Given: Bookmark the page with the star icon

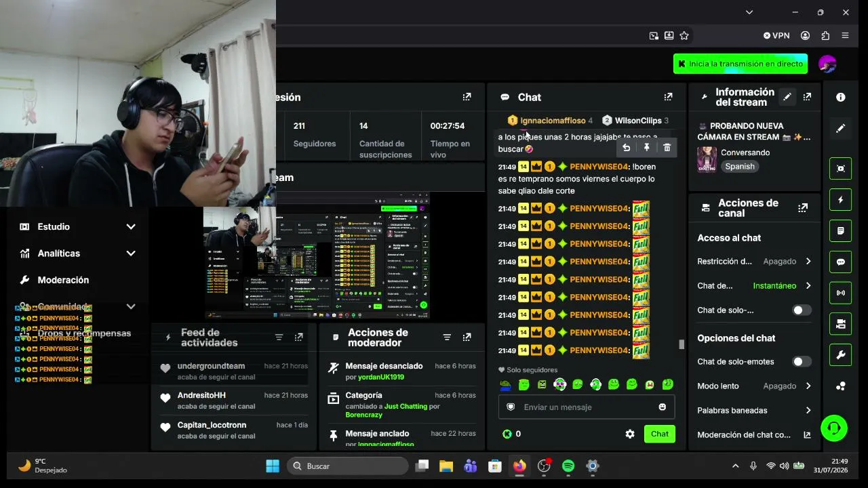Looking at the screenshot, I should (684, 35).
